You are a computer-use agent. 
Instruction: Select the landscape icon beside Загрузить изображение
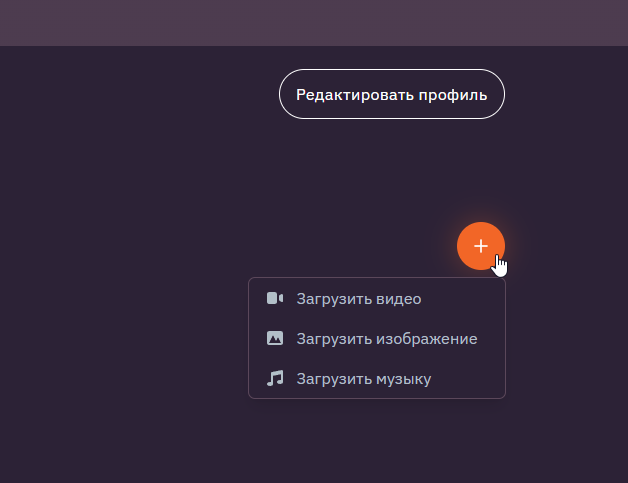click(275, 338)
